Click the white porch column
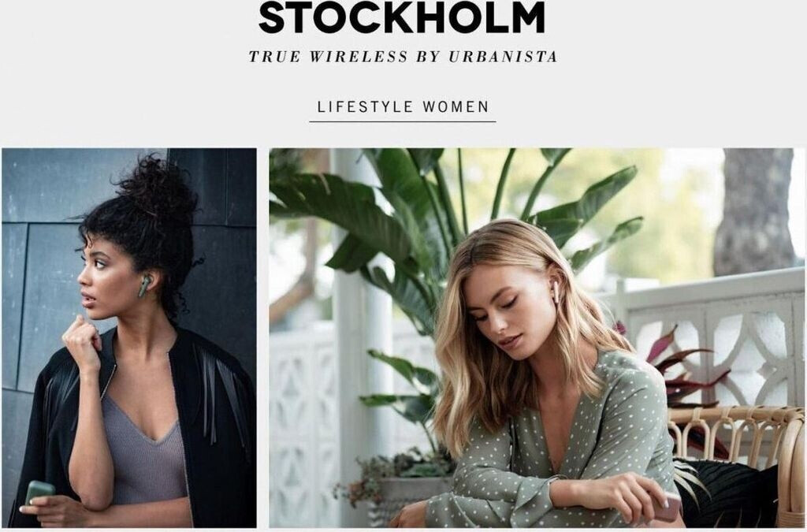Image resolution: width=807 pixels, height=532 pixels. [x=362, y=334]
